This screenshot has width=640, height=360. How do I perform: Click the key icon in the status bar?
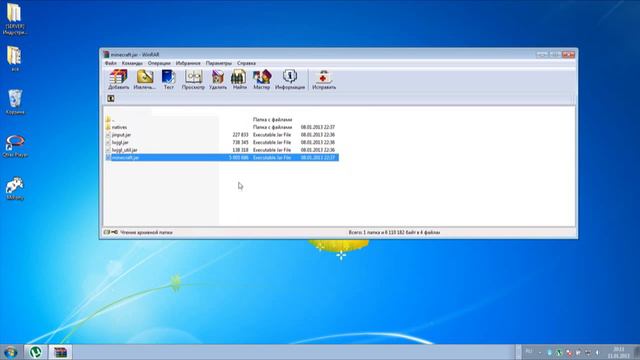[x=115, y=232]
